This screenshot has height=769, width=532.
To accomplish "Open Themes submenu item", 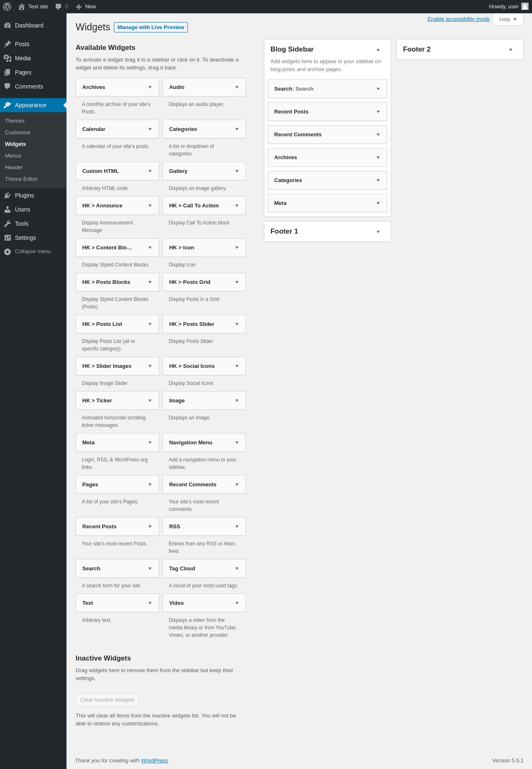I will click(15, 121).
